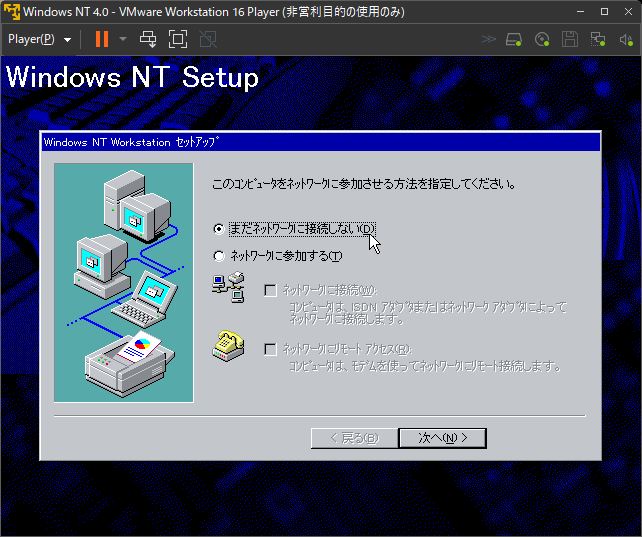
Task: Click the hard disk device icon
Action: pos(514,40)
